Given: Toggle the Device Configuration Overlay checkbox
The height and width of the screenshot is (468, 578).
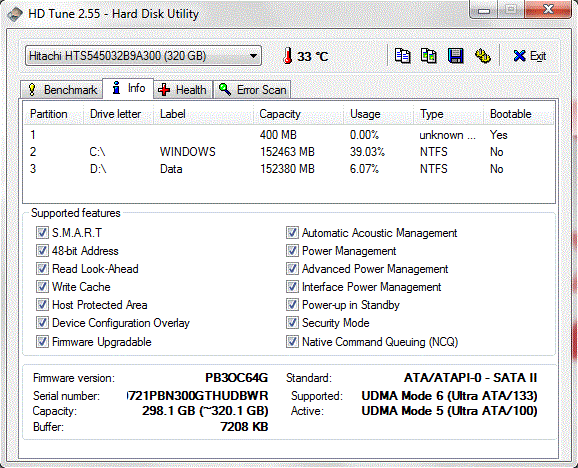Looking at the screenshot, I should tap(42, 323).
